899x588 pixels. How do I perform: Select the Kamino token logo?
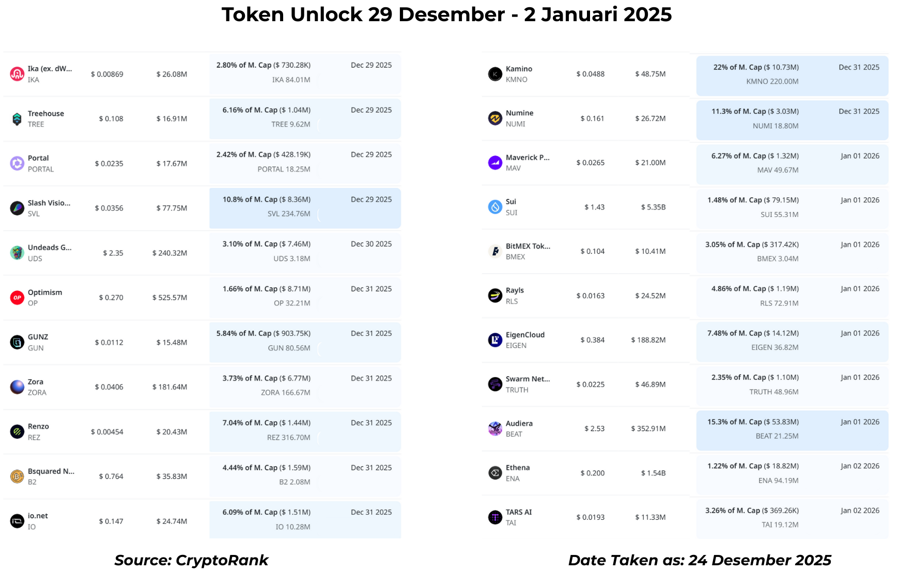[495, 74]
